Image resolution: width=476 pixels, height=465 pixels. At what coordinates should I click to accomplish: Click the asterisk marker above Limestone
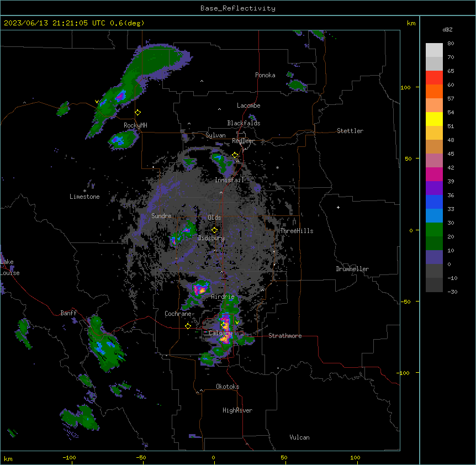tap(84, 191)
